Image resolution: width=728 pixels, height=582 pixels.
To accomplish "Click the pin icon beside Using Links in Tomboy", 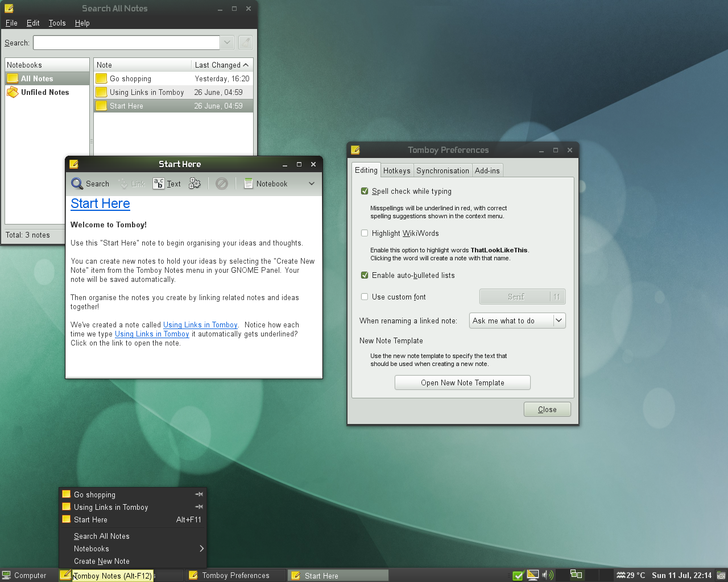I will point(199,507).
